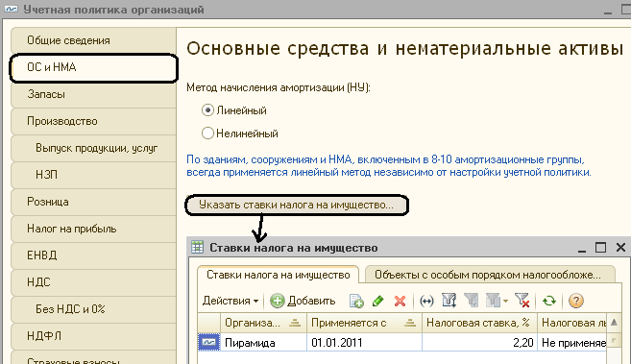The image size is (631, 364).
Task: Click the row marker icon for Пирамида
Action: tap(208, 343)
